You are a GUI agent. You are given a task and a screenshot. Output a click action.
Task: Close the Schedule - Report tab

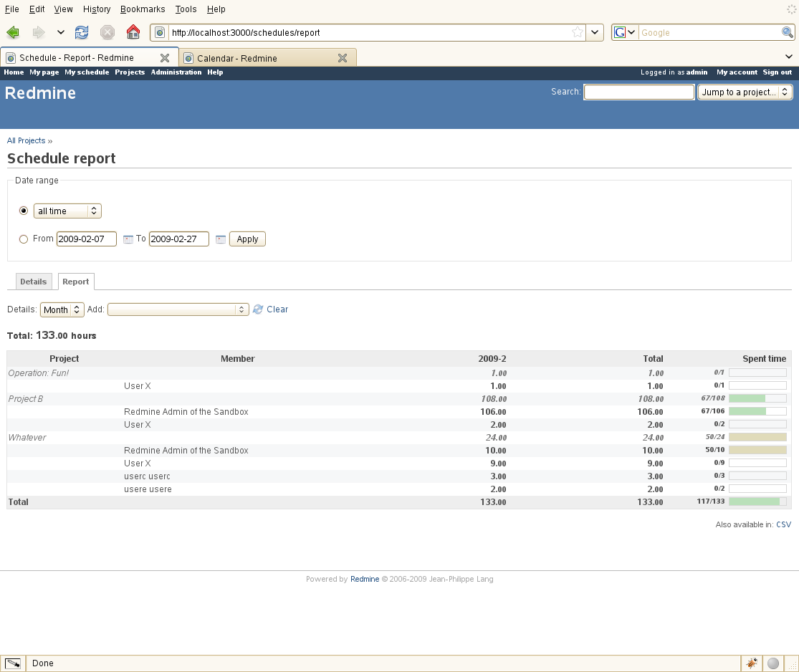pyautogui.click(x=165, y=58)
